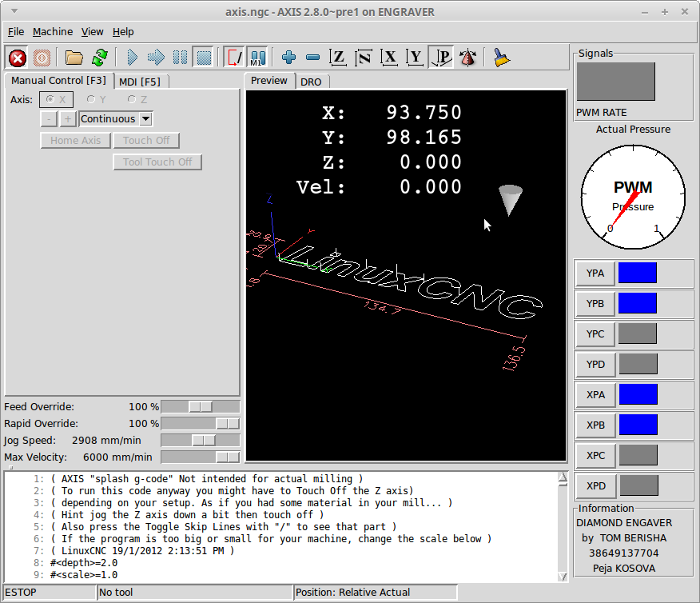Select G-code line 8 #<depth>=2.0
This screenshot has width=700, height=603.
click(x=84, y=563)
